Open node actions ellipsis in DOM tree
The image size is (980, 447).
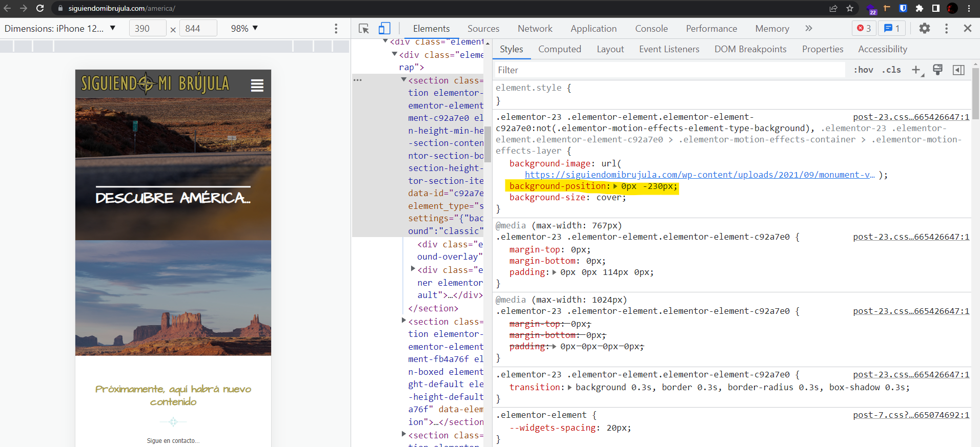coord(358,80)
